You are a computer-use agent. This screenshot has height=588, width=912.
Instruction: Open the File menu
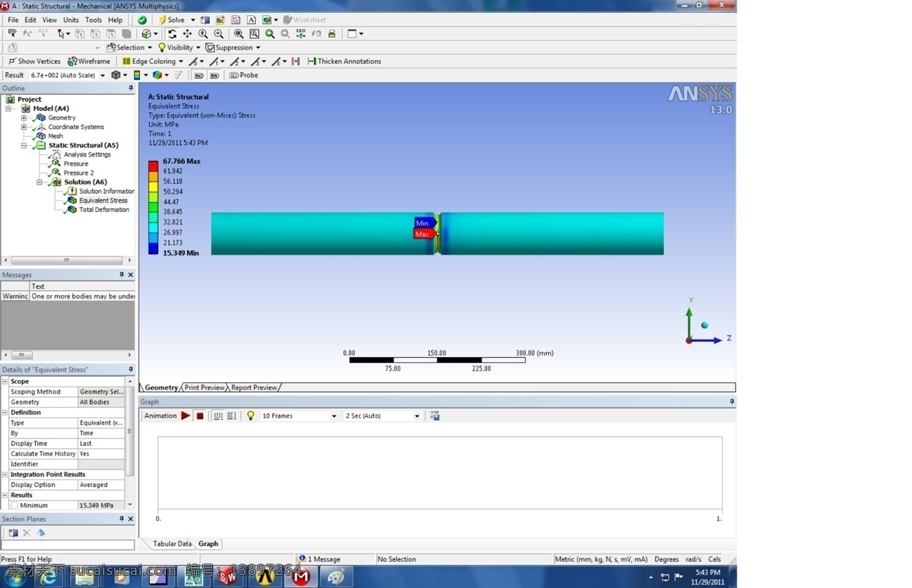pos(13,20)
